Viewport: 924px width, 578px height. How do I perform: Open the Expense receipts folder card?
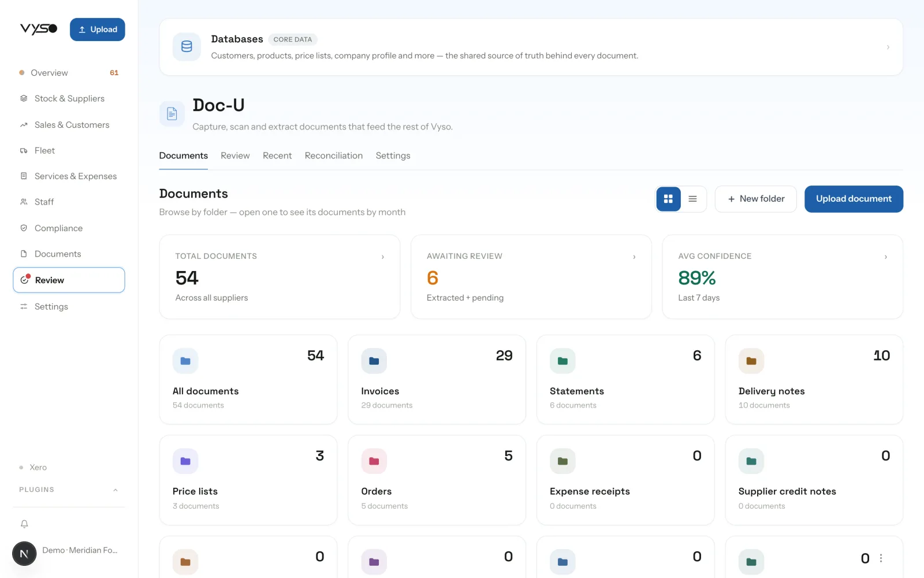(625, 480)
